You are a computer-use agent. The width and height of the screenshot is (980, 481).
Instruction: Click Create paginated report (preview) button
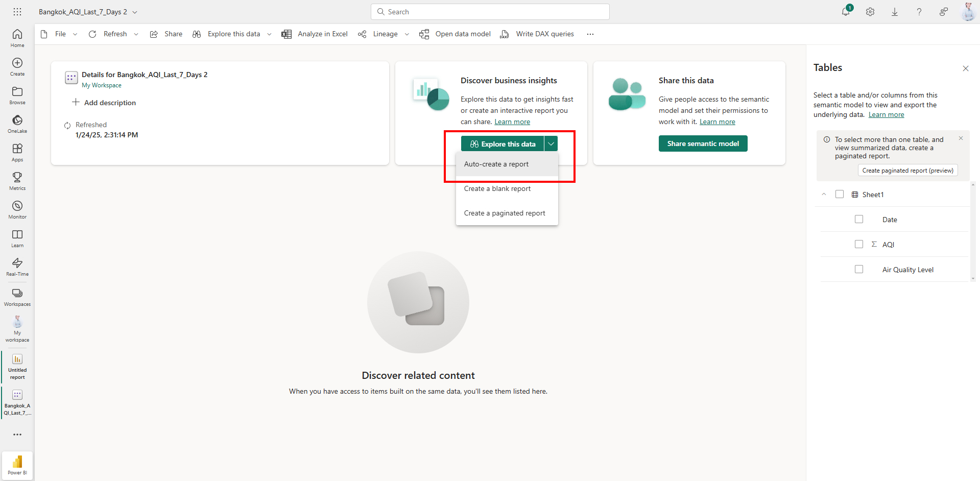coord(907,171)
